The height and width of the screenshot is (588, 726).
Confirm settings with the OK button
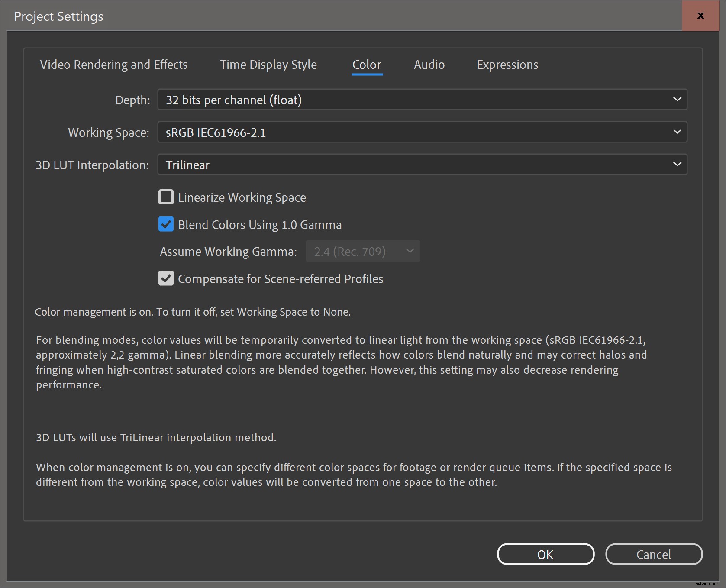pos(545,554)
